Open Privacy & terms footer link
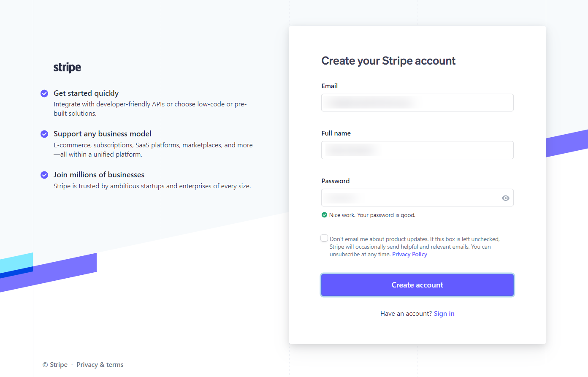588x377 pixels. pos(100,365)
